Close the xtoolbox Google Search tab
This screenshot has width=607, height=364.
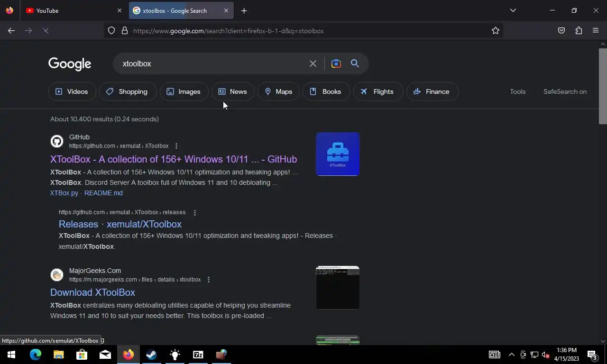tap(226, 10)
